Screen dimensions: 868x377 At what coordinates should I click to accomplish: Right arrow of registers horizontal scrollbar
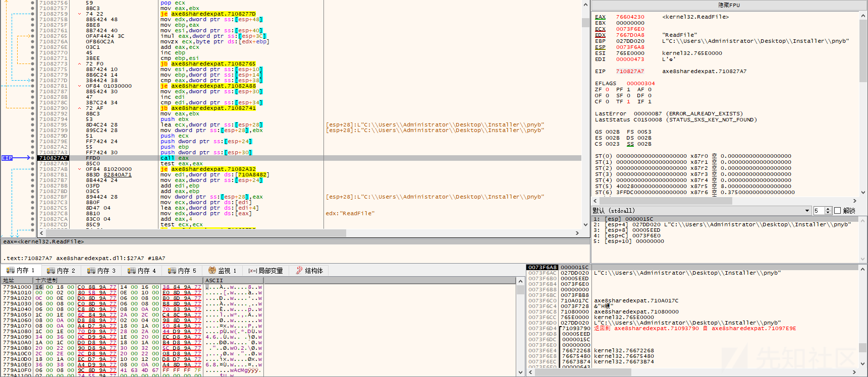(x=855, y=201)
